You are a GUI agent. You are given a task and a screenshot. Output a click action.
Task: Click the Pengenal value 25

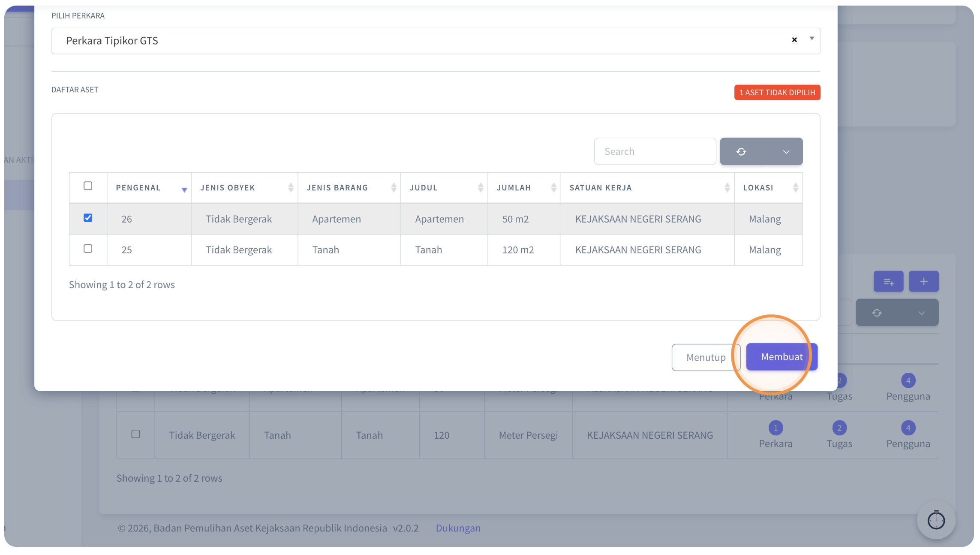pyautogui.click(x=126, y=250)
